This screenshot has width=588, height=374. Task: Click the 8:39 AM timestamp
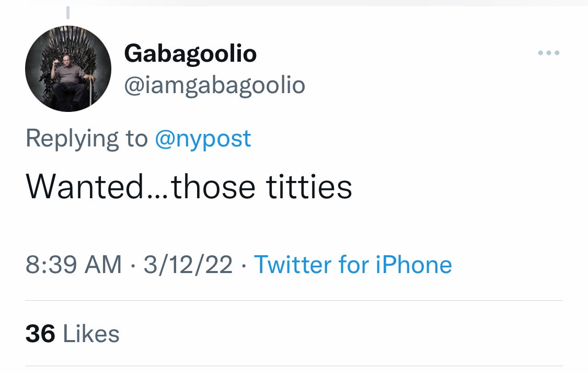[73, 264]
